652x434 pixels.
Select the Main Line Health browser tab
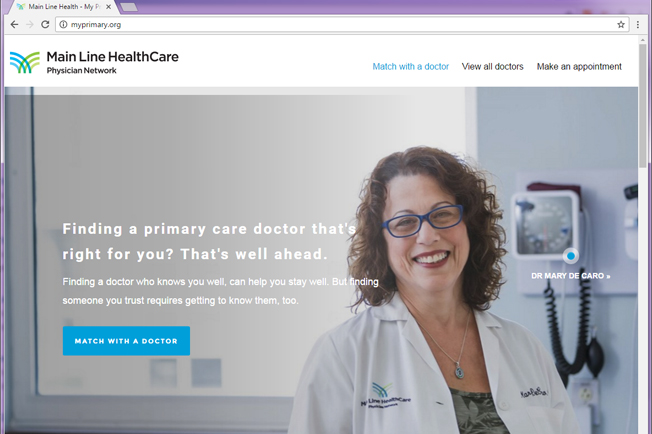[60, 7]
